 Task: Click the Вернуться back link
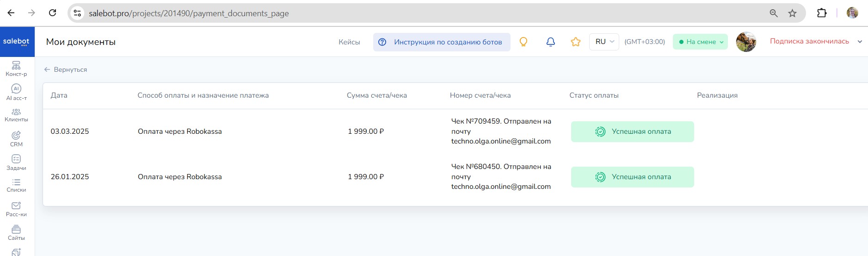point(66,69)
